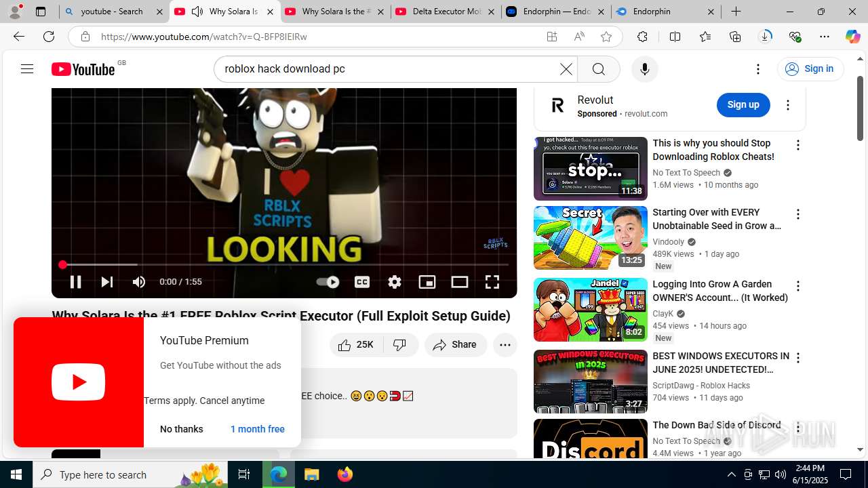Viewport: 868px width, 488px height.
Task: Open options for 'Starting Over with EVERY' video
Action: [798, 214]
